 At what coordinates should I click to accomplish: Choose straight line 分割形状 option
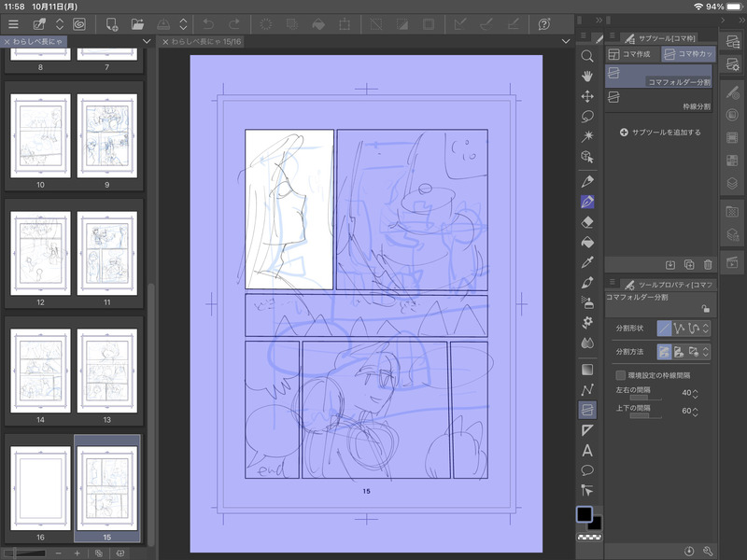click(664, 329)
